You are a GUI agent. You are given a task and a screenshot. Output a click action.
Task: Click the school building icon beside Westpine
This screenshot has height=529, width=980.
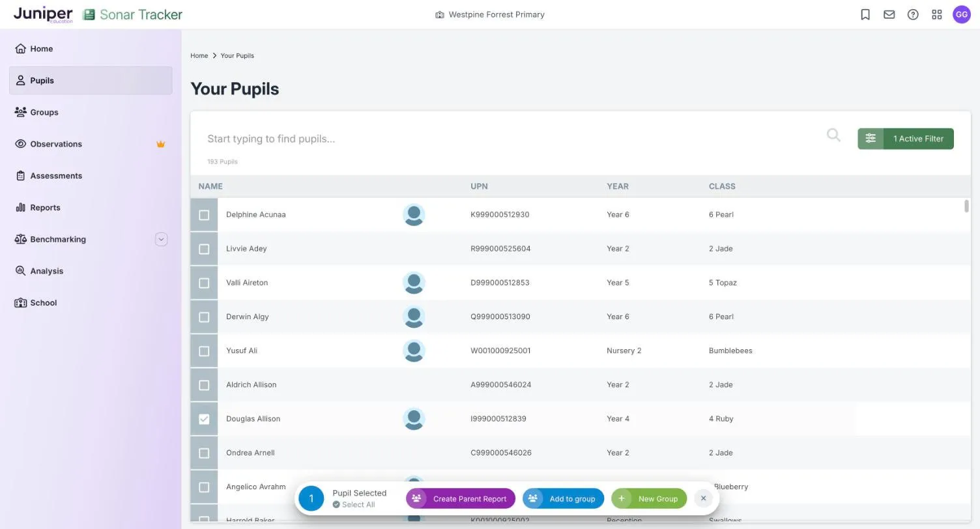(440, 14)
